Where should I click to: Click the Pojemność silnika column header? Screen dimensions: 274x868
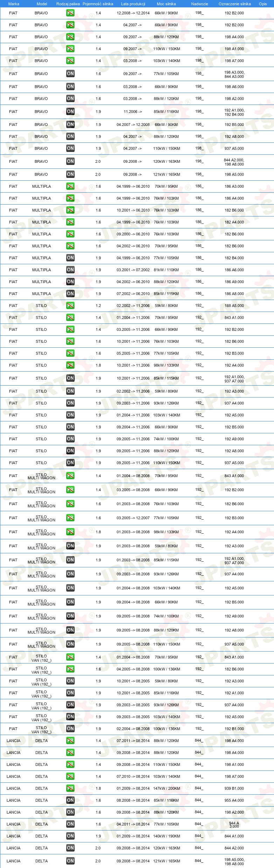coord(98,4)
